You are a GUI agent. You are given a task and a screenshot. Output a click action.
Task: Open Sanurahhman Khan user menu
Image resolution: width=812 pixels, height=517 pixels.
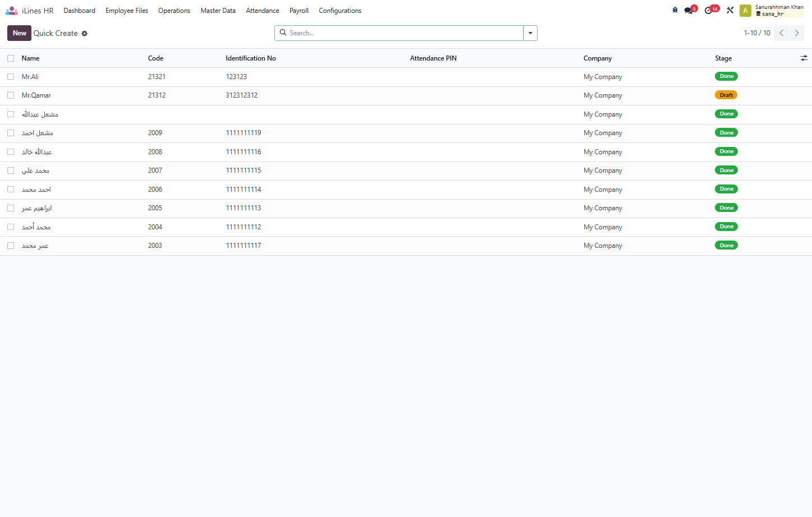point(779,11)
